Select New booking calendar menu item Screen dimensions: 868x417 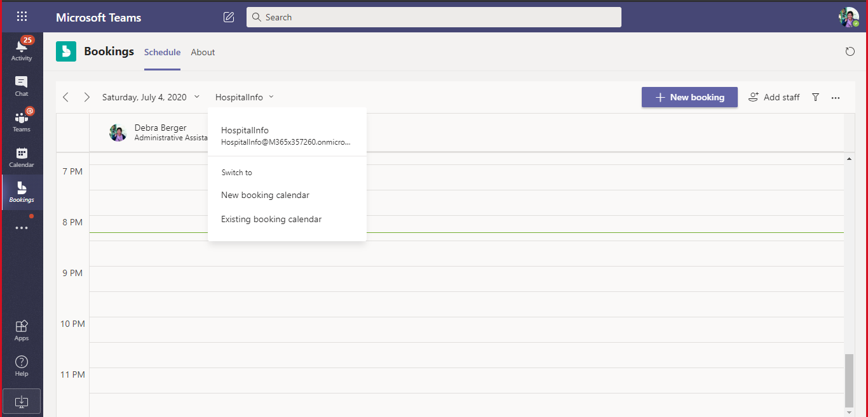[x=287, y=195]
